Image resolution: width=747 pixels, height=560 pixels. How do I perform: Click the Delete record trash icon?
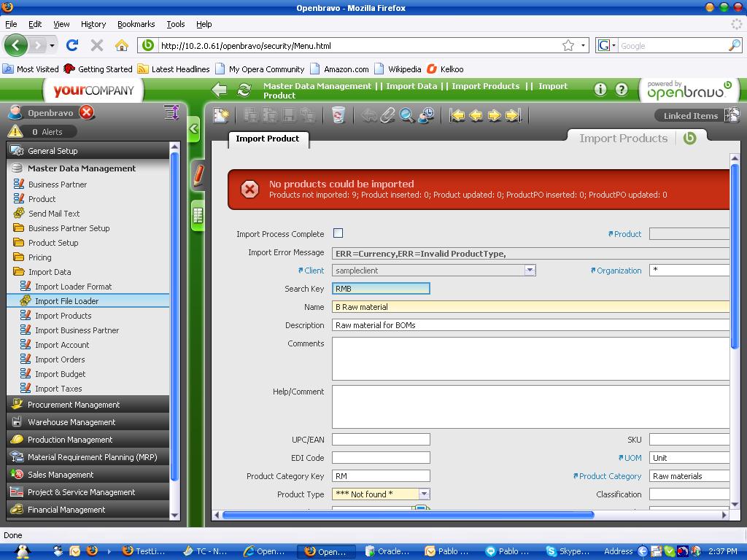[338, 115]
